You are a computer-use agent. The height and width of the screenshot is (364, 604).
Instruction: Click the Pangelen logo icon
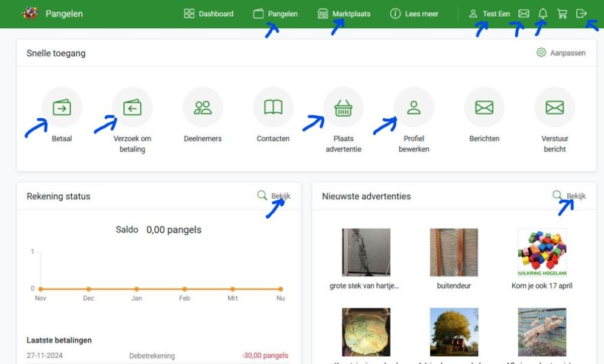click(x=30, y=13)
